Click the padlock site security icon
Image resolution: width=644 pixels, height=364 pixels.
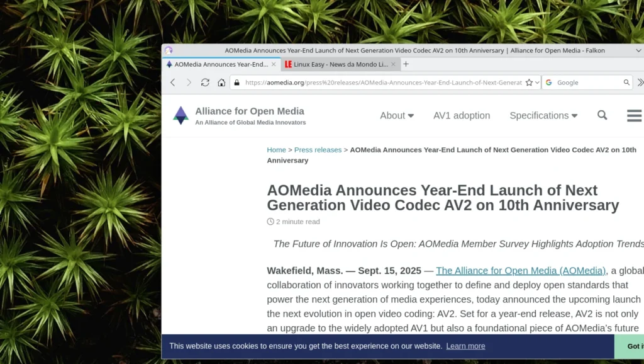[236, 82]
